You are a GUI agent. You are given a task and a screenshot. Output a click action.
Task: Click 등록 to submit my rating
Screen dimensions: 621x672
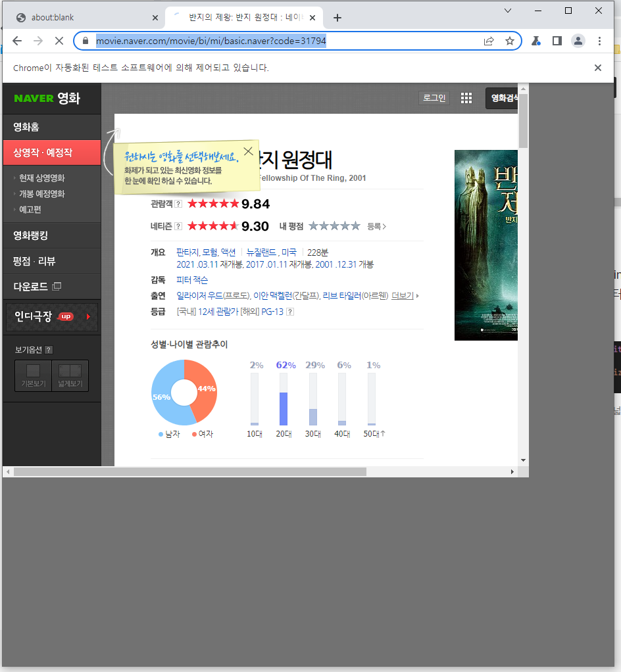tap(376, 226)
